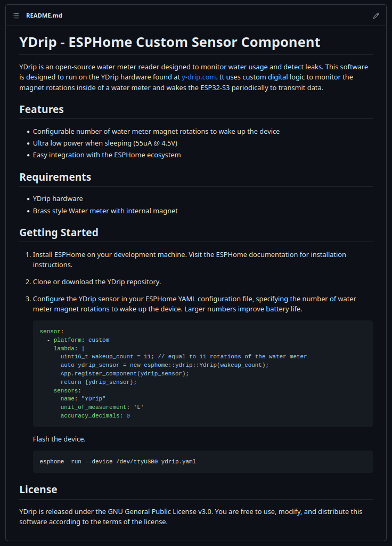Open the README outline icon

pos(16,15)
